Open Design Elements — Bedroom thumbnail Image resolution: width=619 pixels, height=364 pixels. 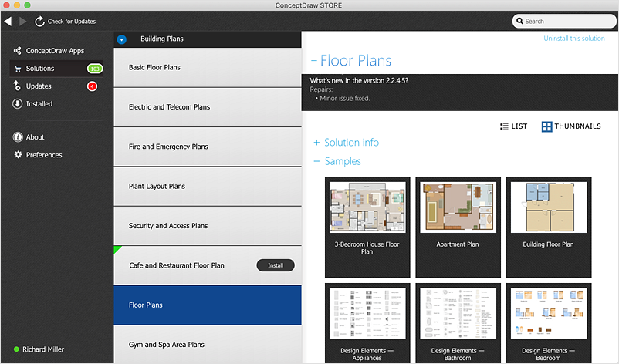point(549,323)
